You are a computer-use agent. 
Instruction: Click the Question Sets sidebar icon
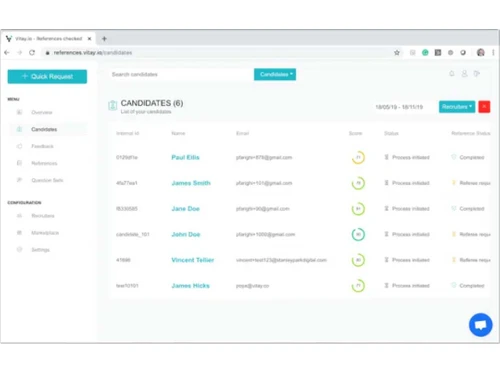pyautogui.click(x=19, y=180)
